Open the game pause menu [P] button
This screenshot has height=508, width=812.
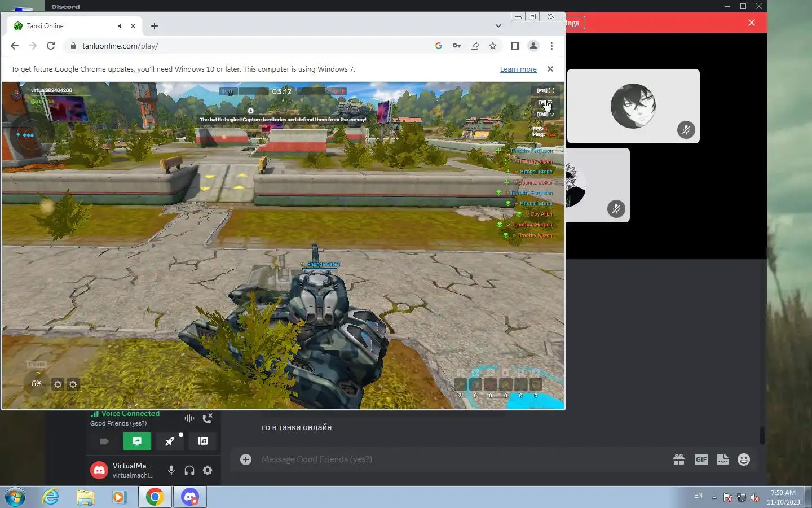point(545,102)
